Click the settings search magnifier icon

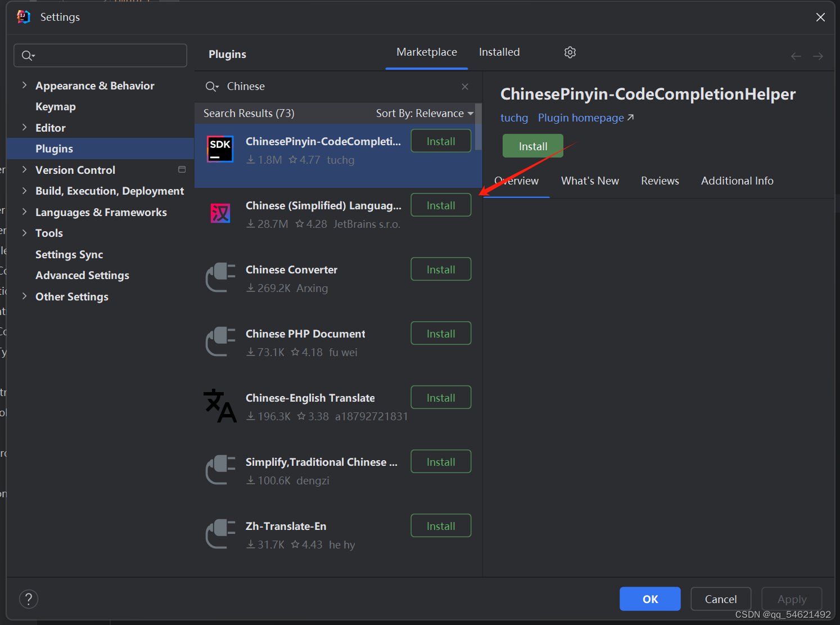[x=28, y=56]
